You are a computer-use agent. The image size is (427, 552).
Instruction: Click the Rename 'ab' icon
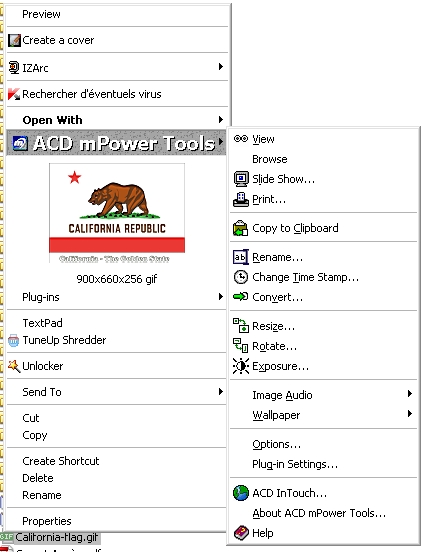click(x=240, y=257)
